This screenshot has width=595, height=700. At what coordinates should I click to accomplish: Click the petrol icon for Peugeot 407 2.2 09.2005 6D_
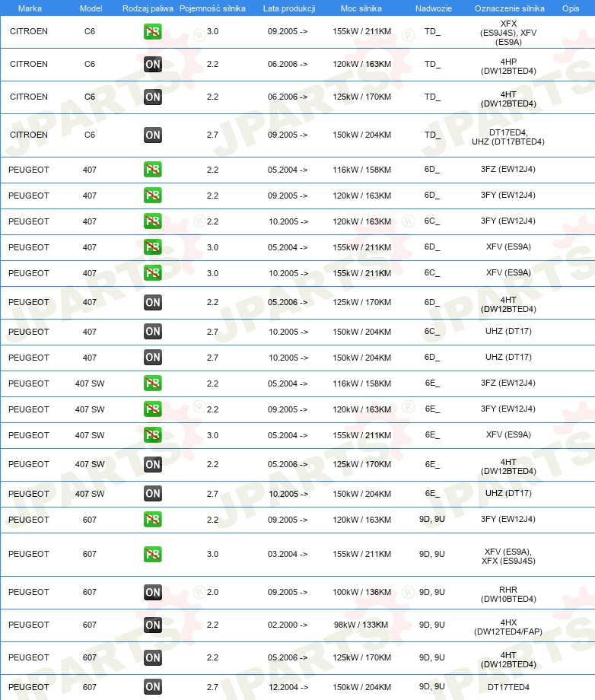(153, 196)
